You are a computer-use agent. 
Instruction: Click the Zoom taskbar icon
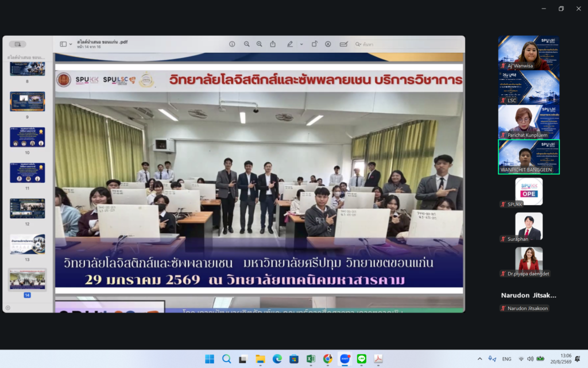(x=345, y=359)
